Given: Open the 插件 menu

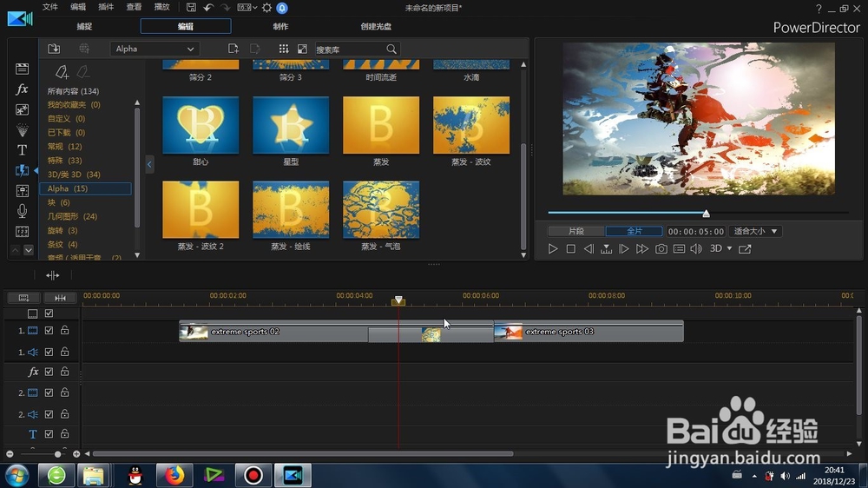Looking at the screenshot, I should (x=106, y=7).
